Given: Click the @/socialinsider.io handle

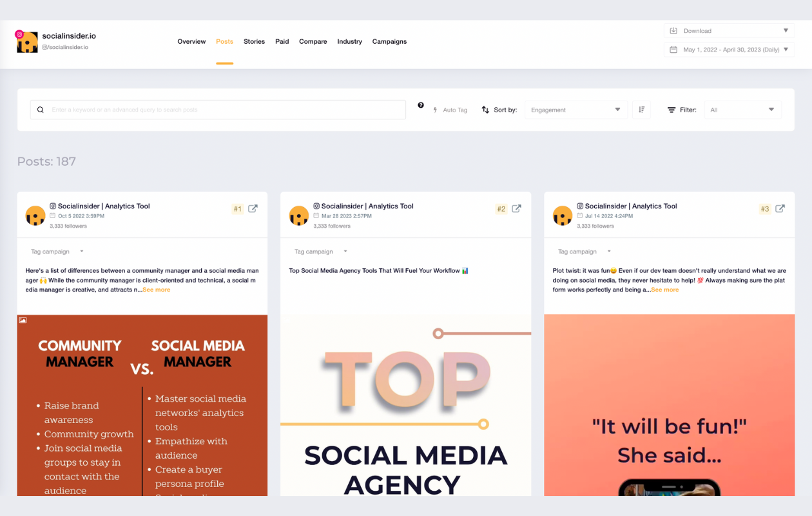Looking at the screenshot, I should [x=65, y=47].
